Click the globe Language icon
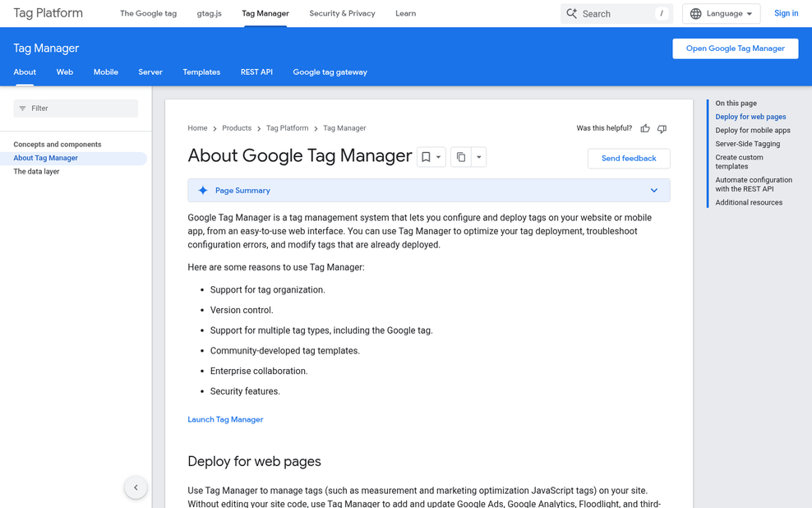This screenshot has height=508, width=812. [x=696, y=13]
